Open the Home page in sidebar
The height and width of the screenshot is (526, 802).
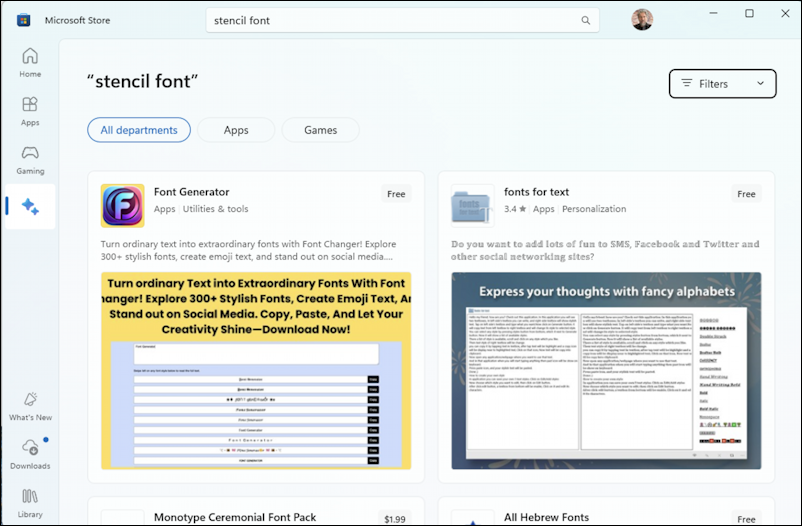pyautogui.click(x=30, y=62)
